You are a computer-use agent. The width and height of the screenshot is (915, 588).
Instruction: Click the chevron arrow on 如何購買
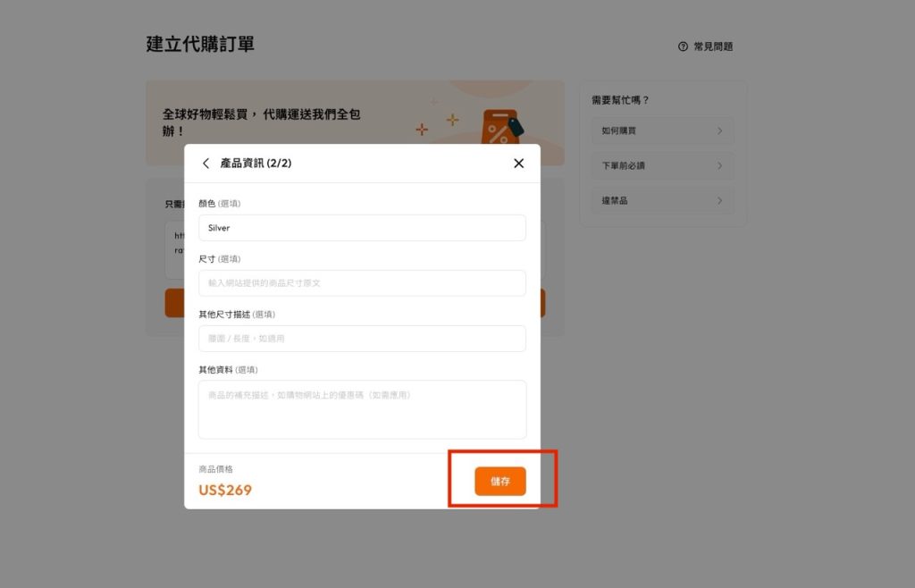click(719, 131)
